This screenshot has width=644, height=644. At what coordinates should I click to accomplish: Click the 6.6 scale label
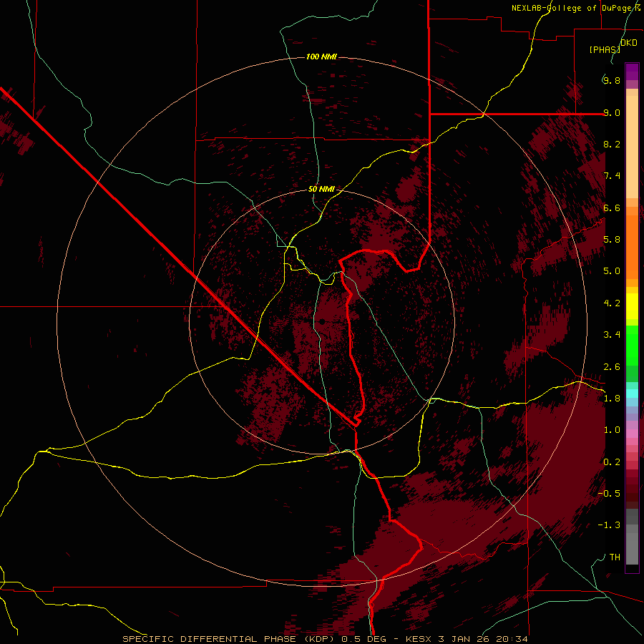(611, 208)
